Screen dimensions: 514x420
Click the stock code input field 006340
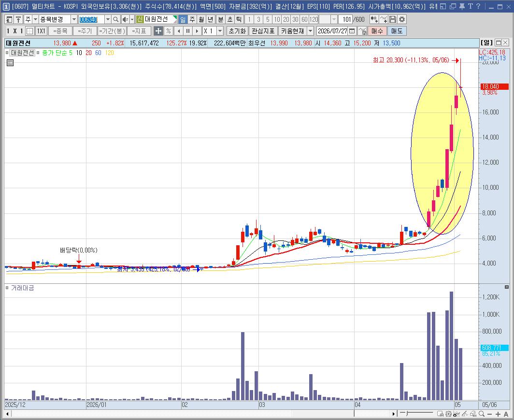click(x=91, y=20)
